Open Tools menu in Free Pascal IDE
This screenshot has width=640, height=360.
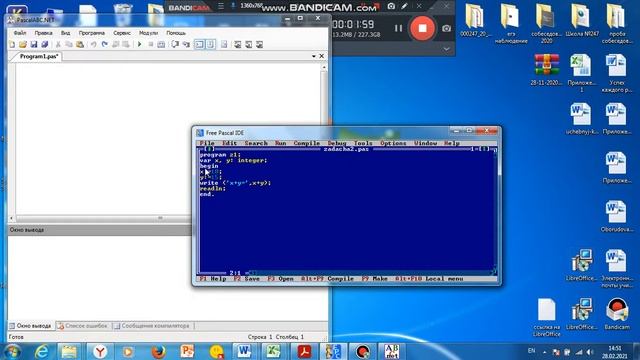click(363, 143)
